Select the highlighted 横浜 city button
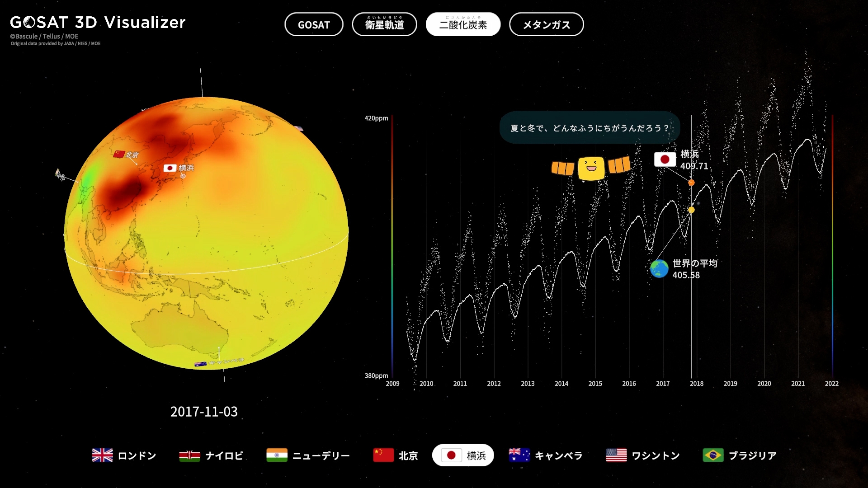Viewport: 868px width, 488px height. [x=463, y=455]
